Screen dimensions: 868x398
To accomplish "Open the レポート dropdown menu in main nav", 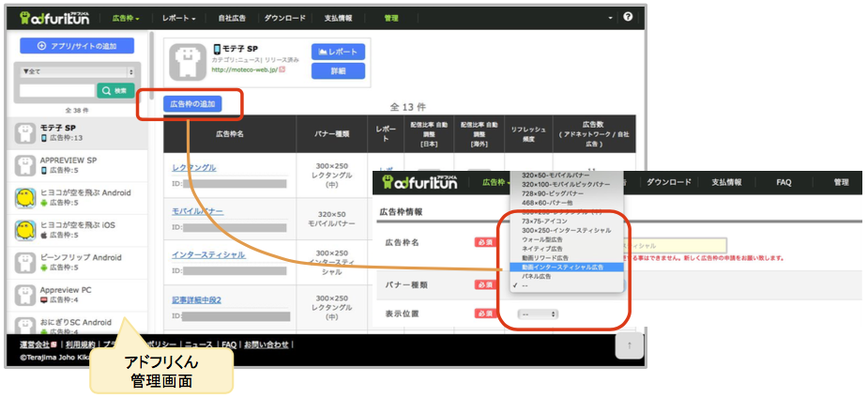I will pyautogui.click(x=179, y=18).
